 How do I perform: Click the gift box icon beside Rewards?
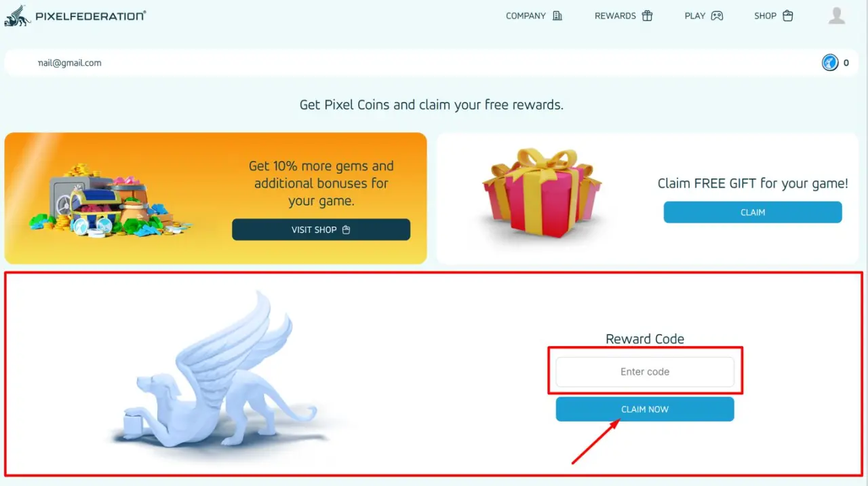tap(647, 16)
